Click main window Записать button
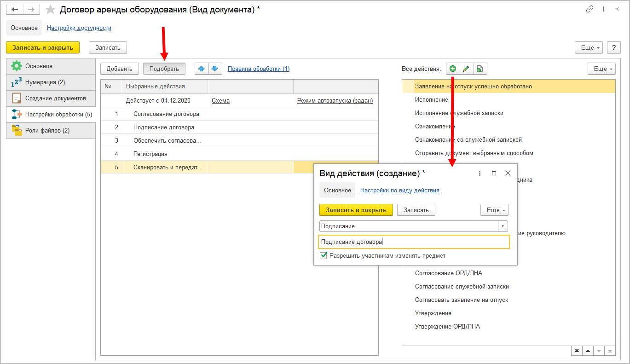The height and width of the screenshot is (364, 630). point(108,47)
